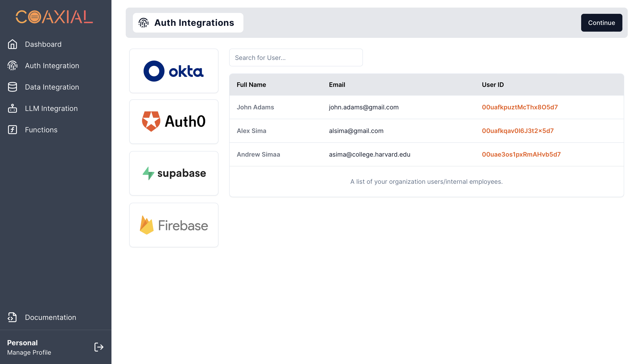The height and width of the screenshot is (364, 642).
Task: Open John Adams' user ID link
Action: click(519, 107)
